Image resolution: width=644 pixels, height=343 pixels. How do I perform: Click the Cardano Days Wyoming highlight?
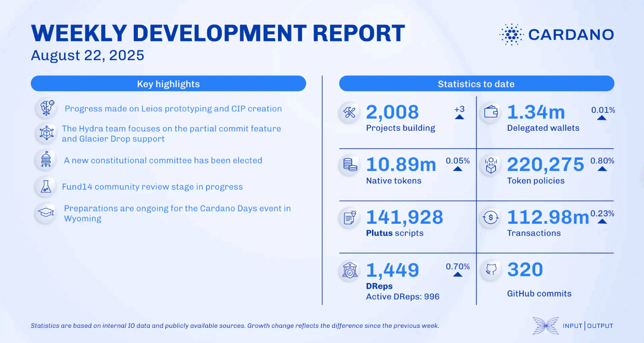177,213
